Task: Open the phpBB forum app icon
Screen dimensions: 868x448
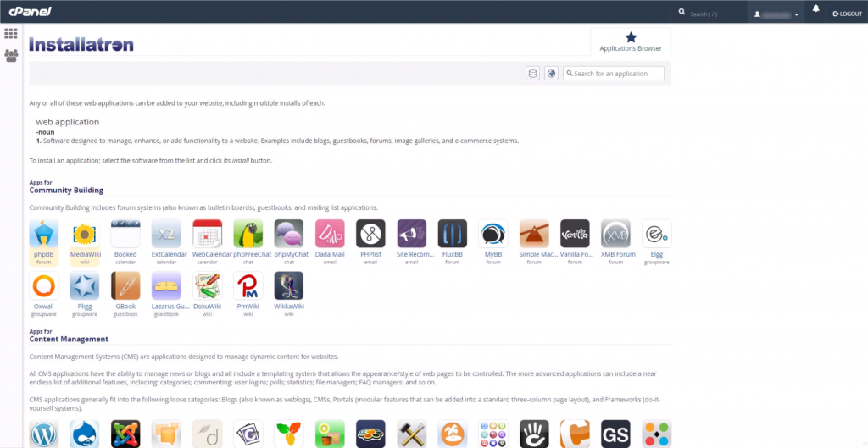Action: point(44,234)
